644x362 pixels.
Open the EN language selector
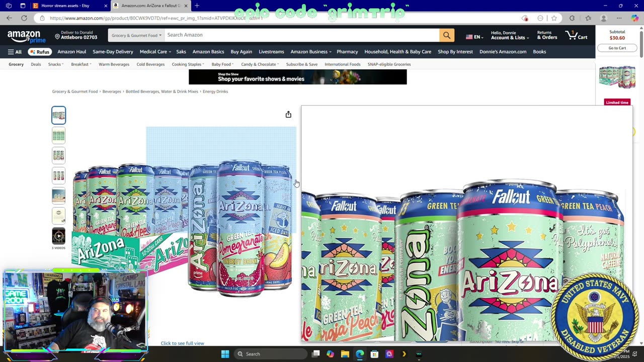click(474, 37)
